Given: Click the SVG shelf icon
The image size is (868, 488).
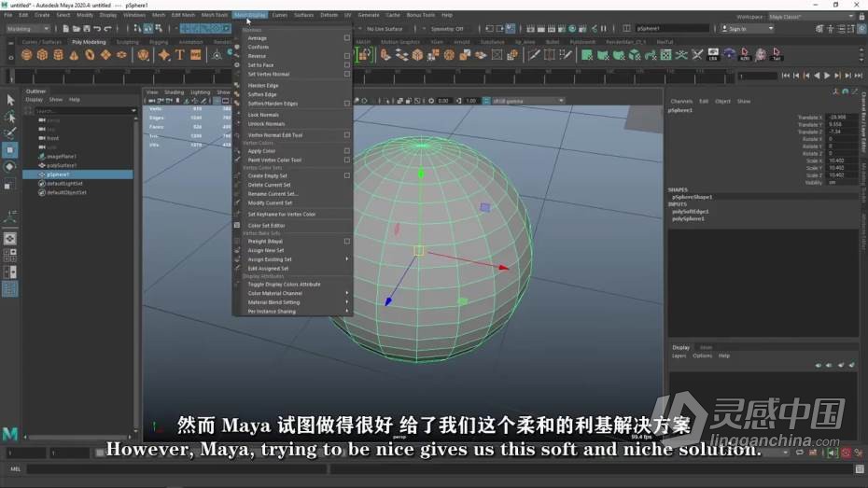Looking at the screenshot, I should (x=196, y=55).
